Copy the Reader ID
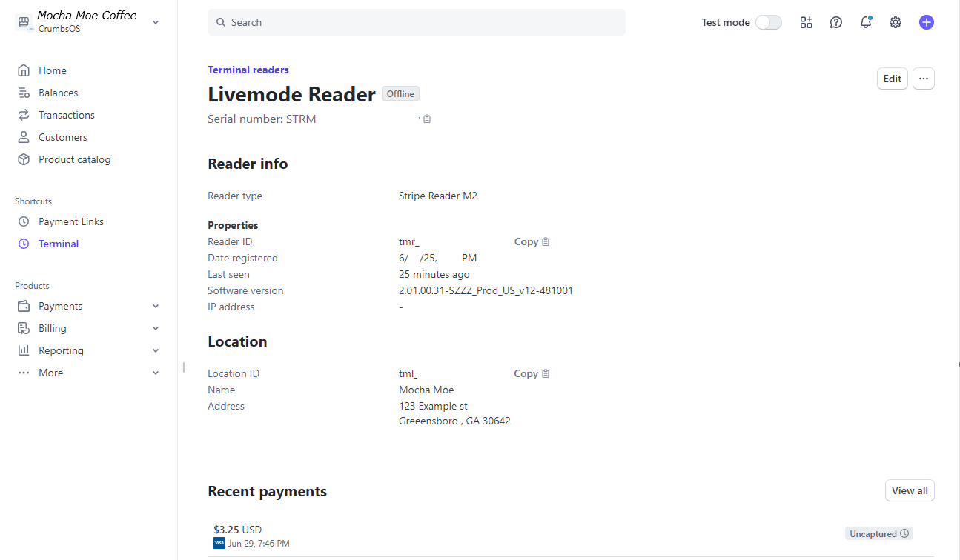960x560 pixels. [532, 241]
